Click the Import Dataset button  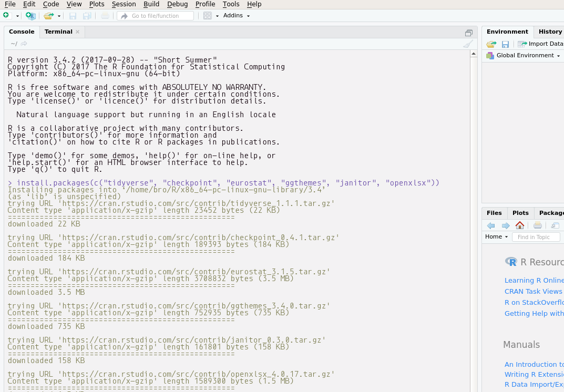(541, 45)
